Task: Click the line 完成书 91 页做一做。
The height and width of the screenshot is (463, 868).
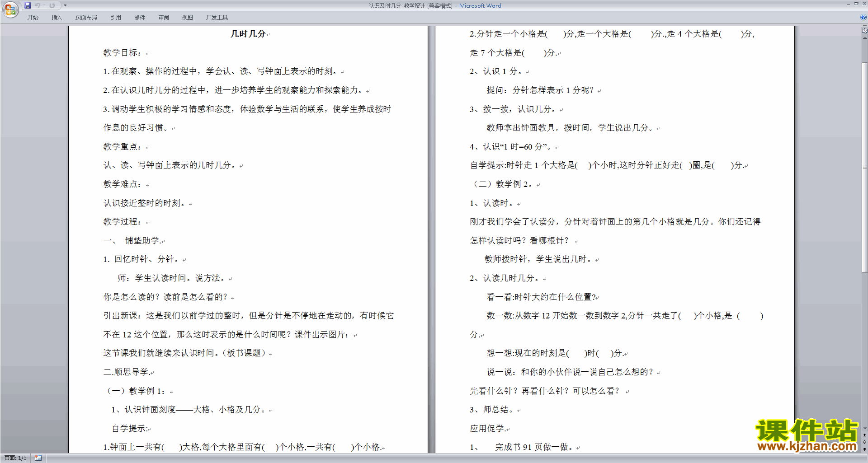Action: click(x=534, y=447)
